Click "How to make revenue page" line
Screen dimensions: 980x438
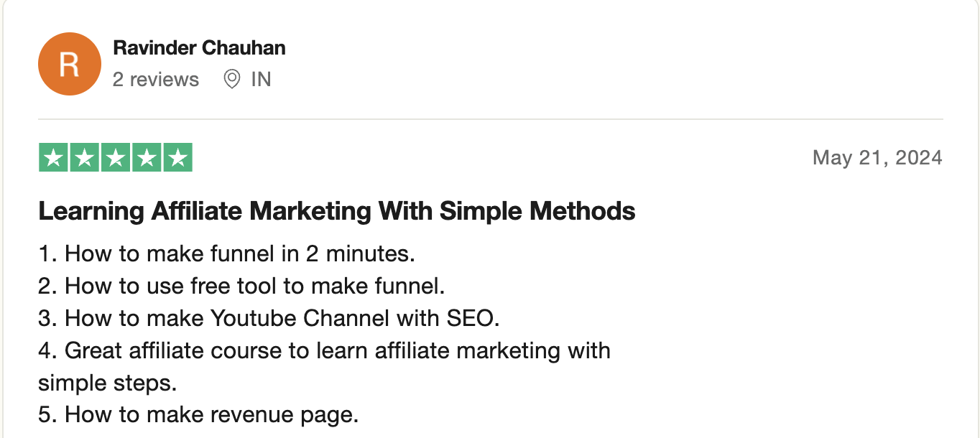198,415
